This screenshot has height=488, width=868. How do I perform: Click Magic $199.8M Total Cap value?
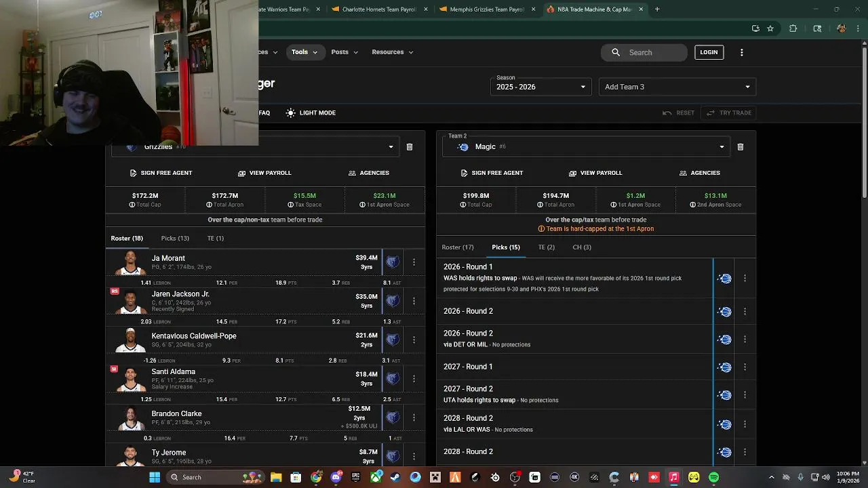[x=476, y=196]
